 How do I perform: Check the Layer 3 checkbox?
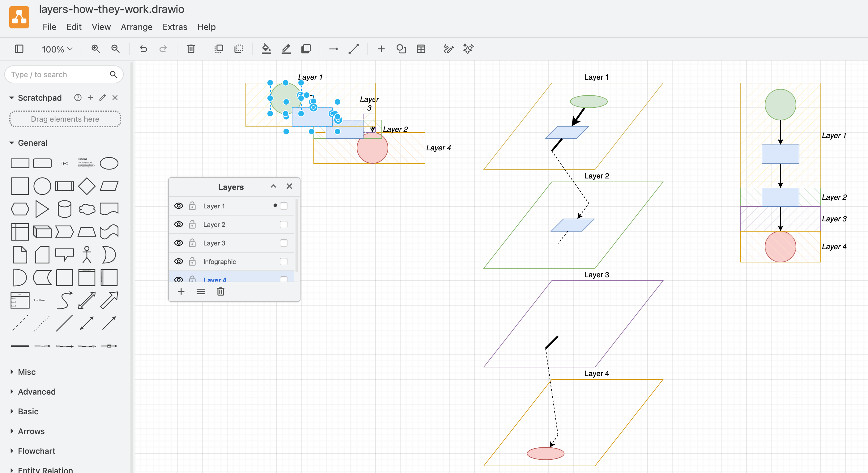coord(284,243)
